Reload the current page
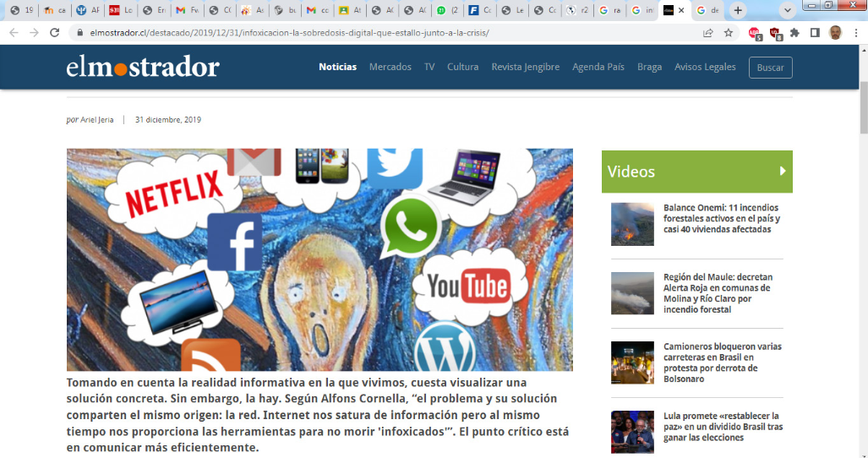The image size is (868, 458). click(54, 33)
